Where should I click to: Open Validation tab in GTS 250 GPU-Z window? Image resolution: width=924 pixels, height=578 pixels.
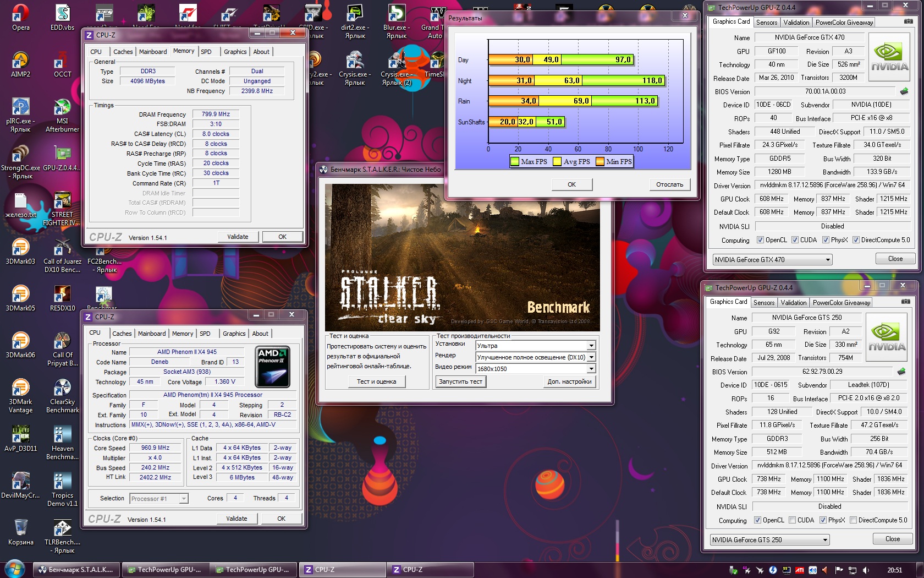tap(794, 303)
